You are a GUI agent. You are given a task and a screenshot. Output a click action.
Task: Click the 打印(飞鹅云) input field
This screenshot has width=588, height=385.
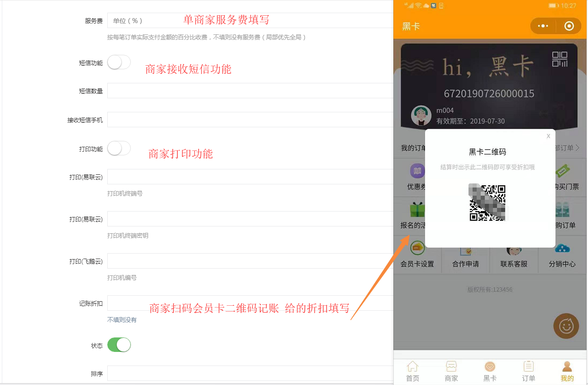[x=250, y=261]
